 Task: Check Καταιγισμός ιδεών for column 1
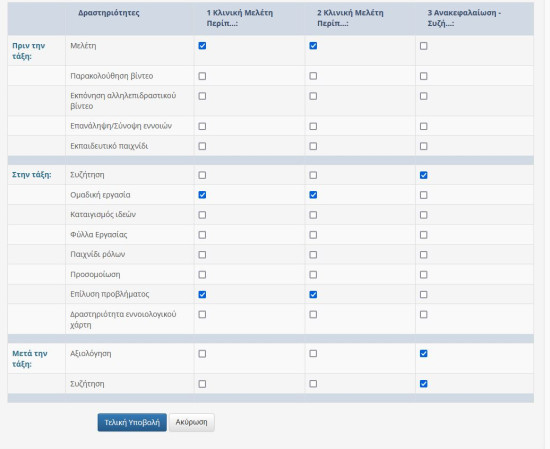pos(202,215)
